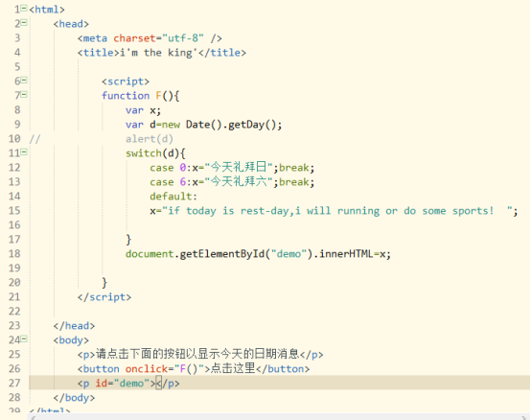Click line number 27 in the gutter
The height and width of the screenshot is (420, 531).
14,383
